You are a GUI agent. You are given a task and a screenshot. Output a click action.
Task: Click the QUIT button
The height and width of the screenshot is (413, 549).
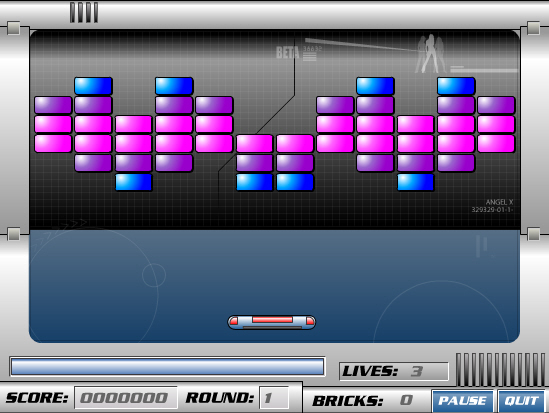coord(521,401)
